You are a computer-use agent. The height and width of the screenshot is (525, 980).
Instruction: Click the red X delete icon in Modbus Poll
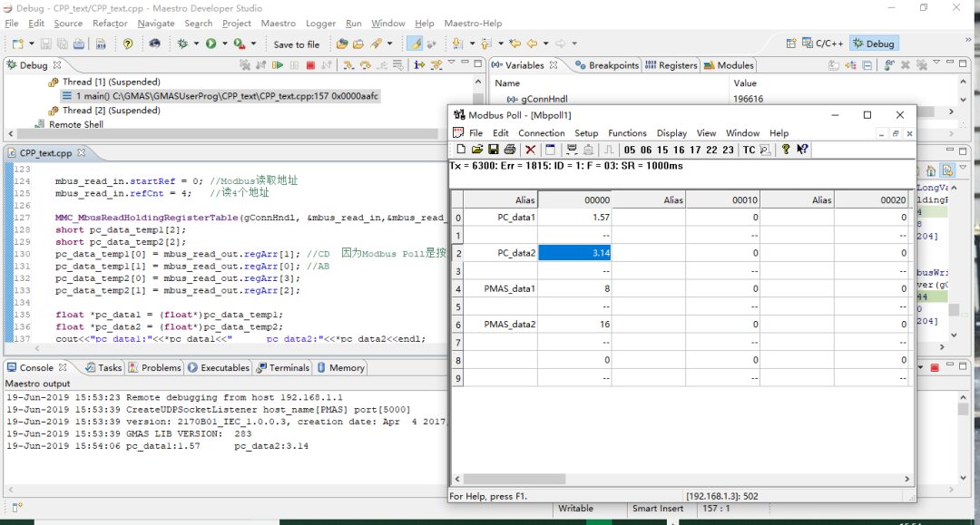click(x=530, y=150)
